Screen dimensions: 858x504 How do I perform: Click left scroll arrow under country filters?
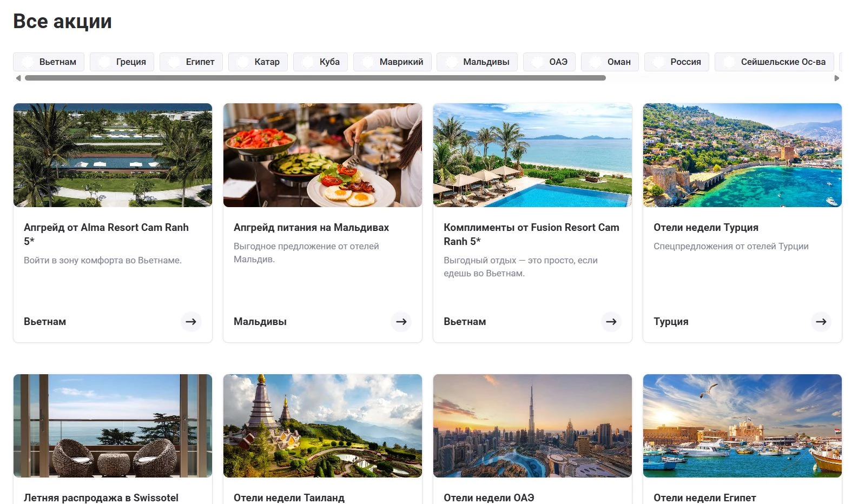18,78
